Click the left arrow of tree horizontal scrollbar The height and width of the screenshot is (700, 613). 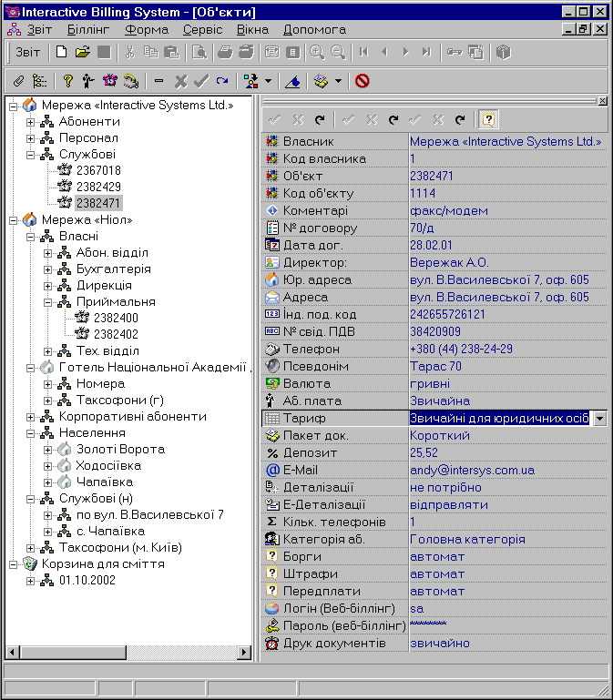point(12,653)
